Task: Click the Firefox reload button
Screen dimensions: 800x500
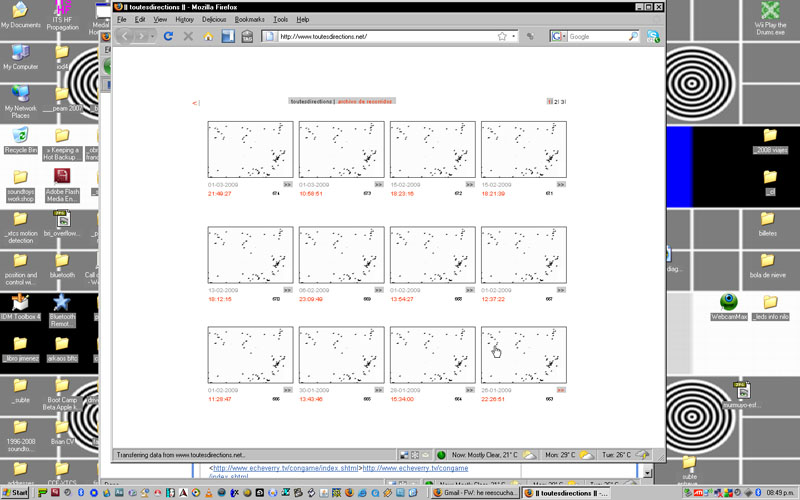Action: 168,36
